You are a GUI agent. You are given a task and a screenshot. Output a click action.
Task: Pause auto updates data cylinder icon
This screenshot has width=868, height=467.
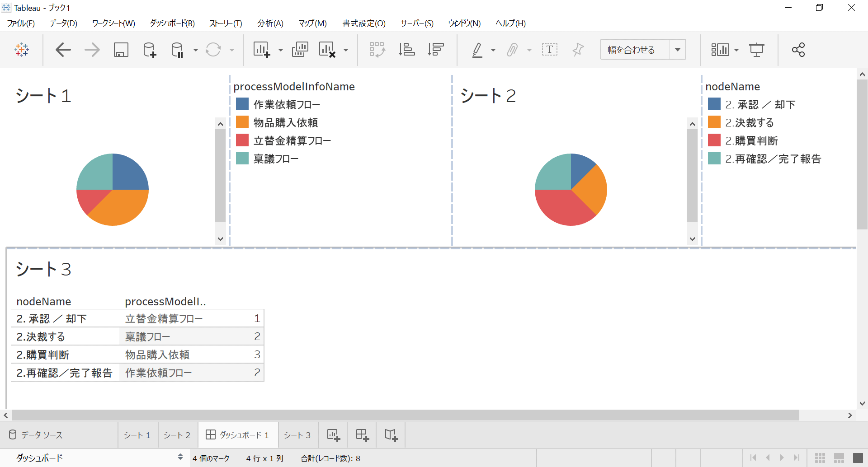[x=178, y=50]
